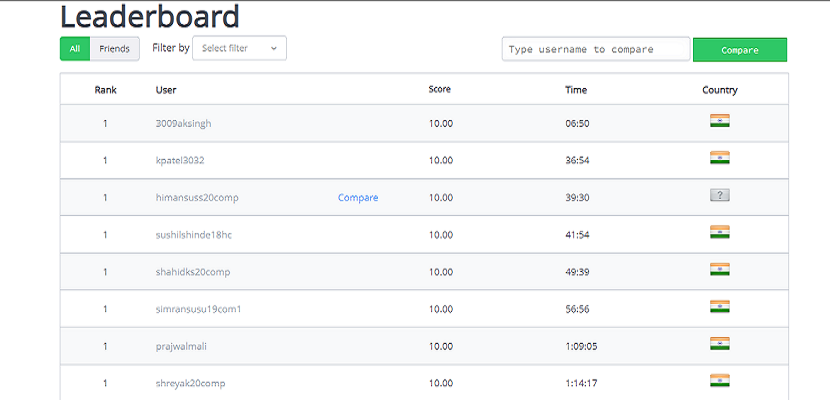Click India flag for shreyak20comp
Viewport: 830px width, 400px height.
pos(719,380)
